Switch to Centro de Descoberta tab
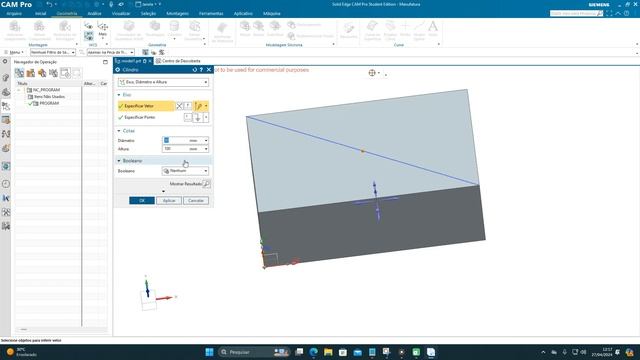Image resolution: width=640 pixels, height=360 pixels. click(x=181, y=61)
